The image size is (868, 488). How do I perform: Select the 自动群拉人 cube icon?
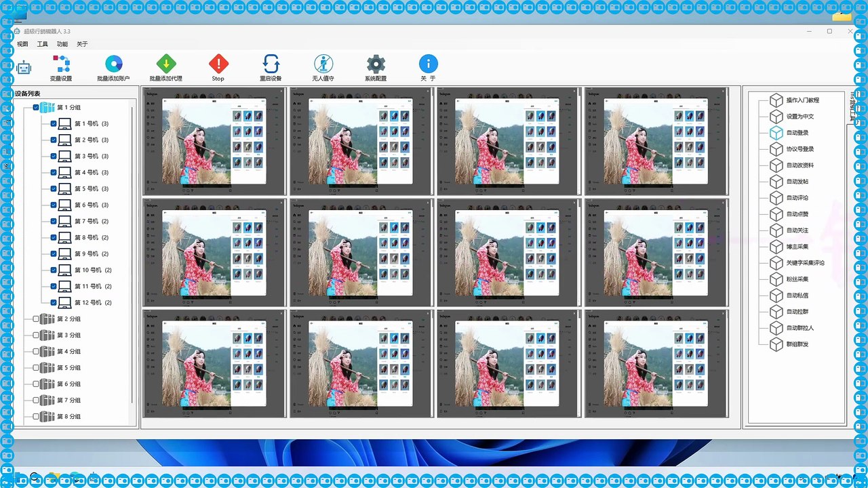pos(776,328)
